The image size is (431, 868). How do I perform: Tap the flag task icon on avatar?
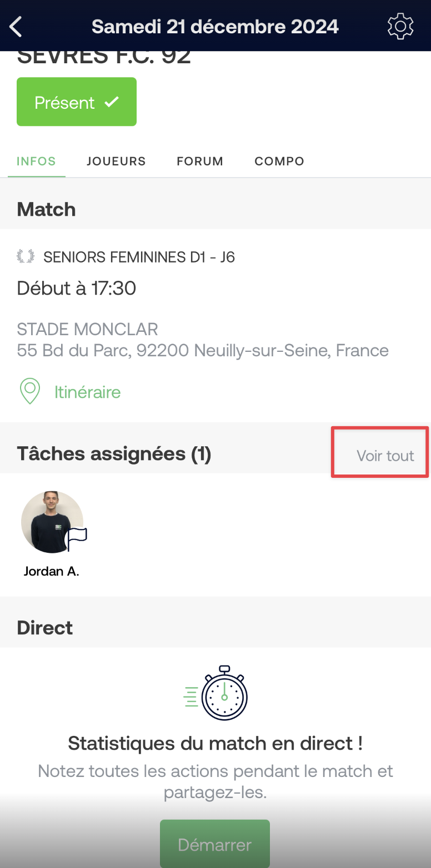click(77, 539)
